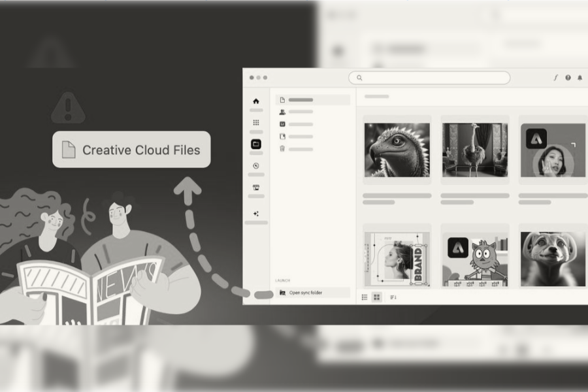588x392 pixels.
Task: Open the dark square library icon row
Action: (x=313, y=124)
